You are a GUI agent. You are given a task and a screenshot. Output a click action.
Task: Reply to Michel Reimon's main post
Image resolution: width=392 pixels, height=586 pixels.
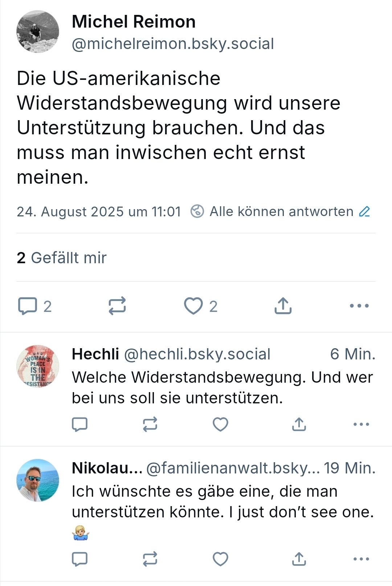(x=28, y=306)
